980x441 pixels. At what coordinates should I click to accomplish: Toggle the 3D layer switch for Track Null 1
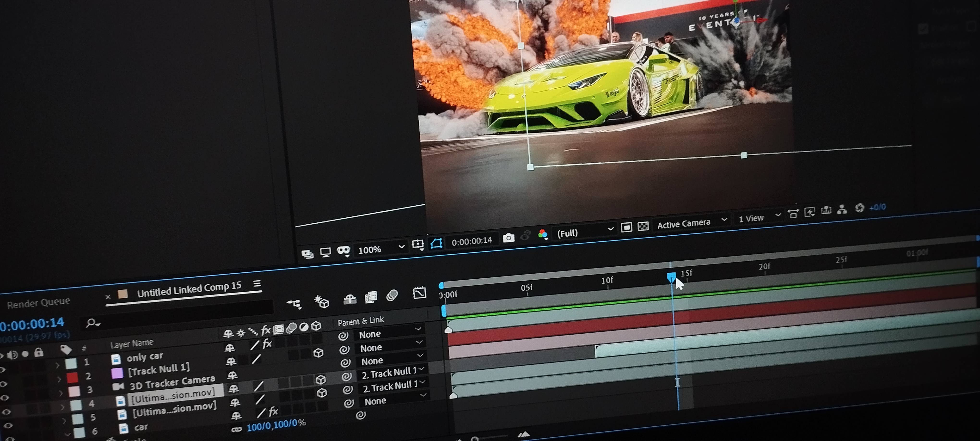click(x=318, y=353)
